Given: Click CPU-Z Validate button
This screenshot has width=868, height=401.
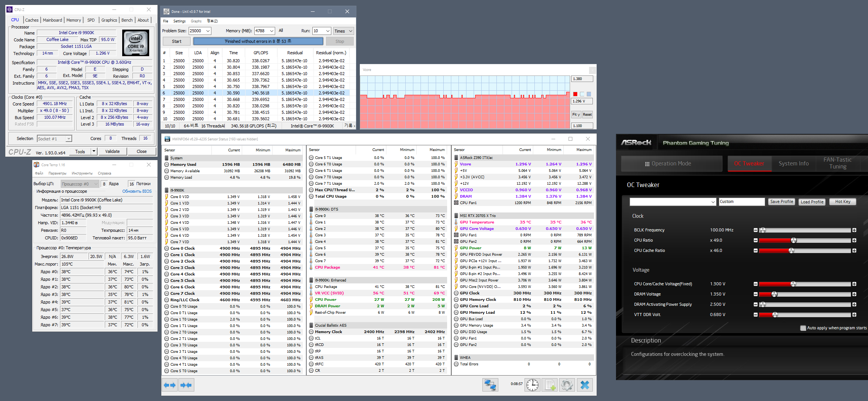Looking at the screenshot, I should coord(112,151).
